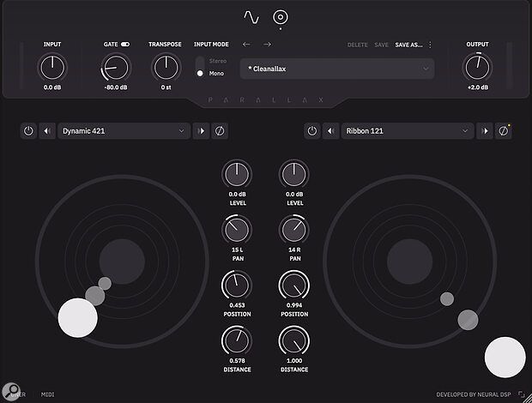Invert phase of Ribbon 121 mic
This screenshot has width=532, height=403.
coord(504,131)
